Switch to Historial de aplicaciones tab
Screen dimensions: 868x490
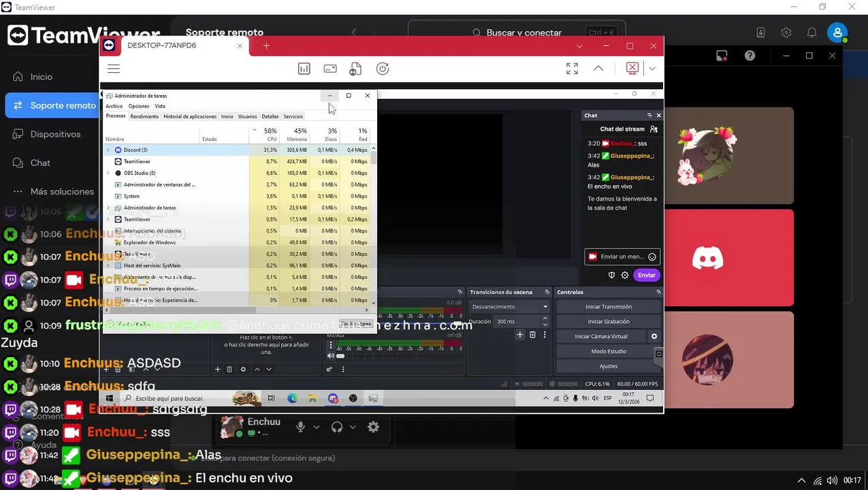tap(190, 116)
